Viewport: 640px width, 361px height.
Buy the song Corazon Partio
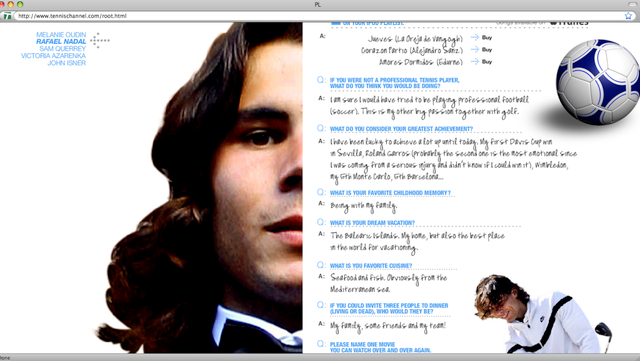click(487, 50)
